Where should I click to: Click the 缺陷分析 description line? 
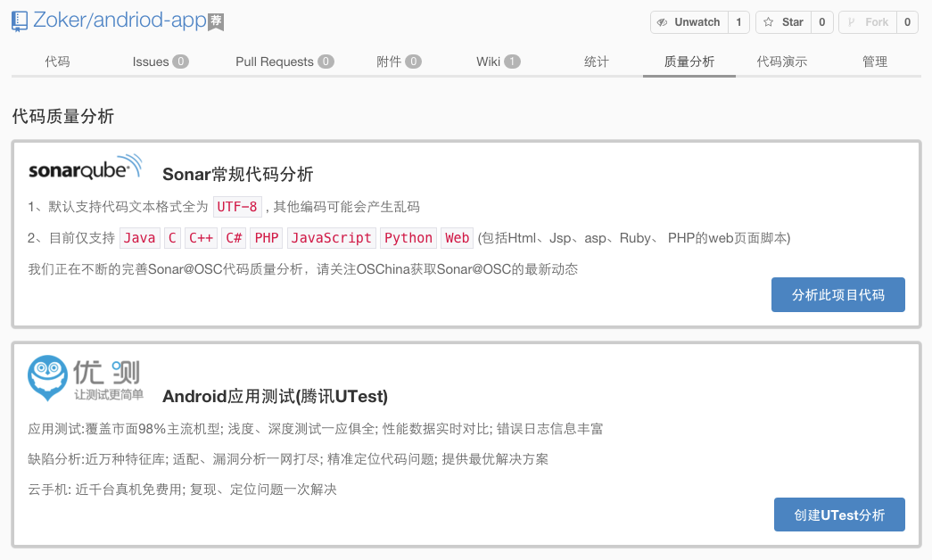pyautogui.click(x=288, y=459)
